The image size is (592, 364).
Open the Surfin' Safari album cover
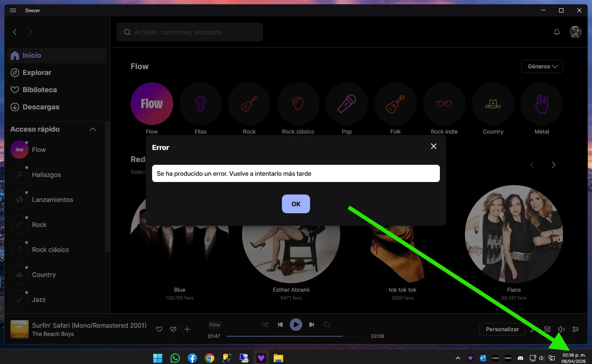click(x=20, y=329)
